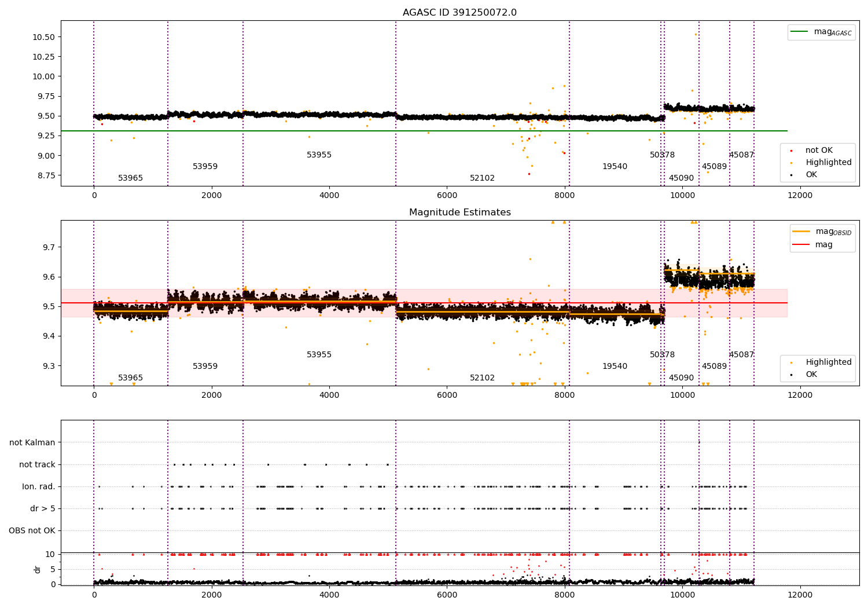Click obsid label 50378 in Magnitude Estimates plot
Image resolution: width=868 pixels, height=608 pixels.
click(662, 355)
